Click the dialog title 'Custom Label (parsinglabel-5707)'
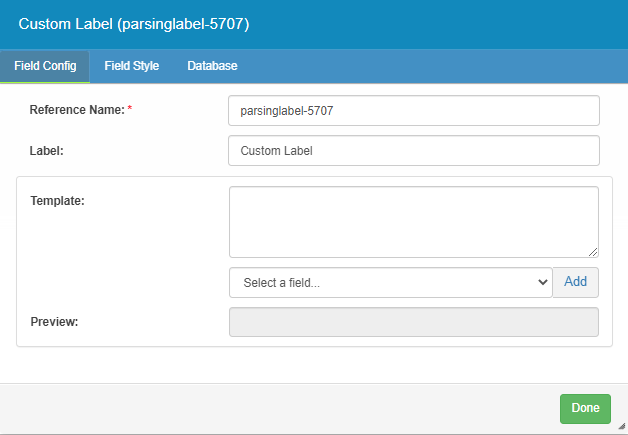The image size is (628, 435). point(134,24)
